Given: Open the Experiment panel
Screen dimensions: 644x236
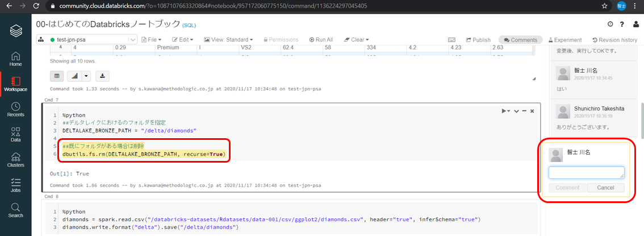Looking at the screenshot, I should pyautogui.click(x=565, y=40).
